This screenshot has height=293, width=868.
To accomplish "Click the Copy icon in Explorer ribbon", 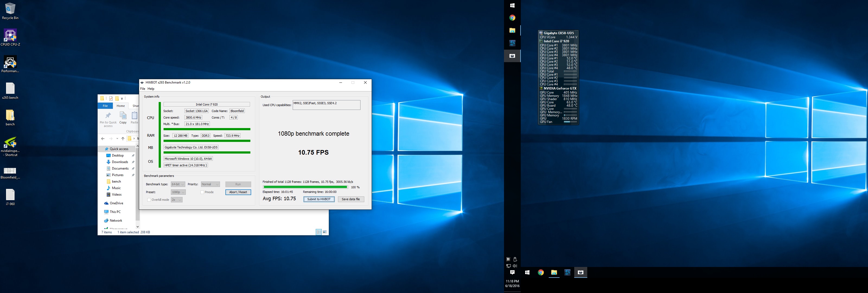I will (123, 118).
